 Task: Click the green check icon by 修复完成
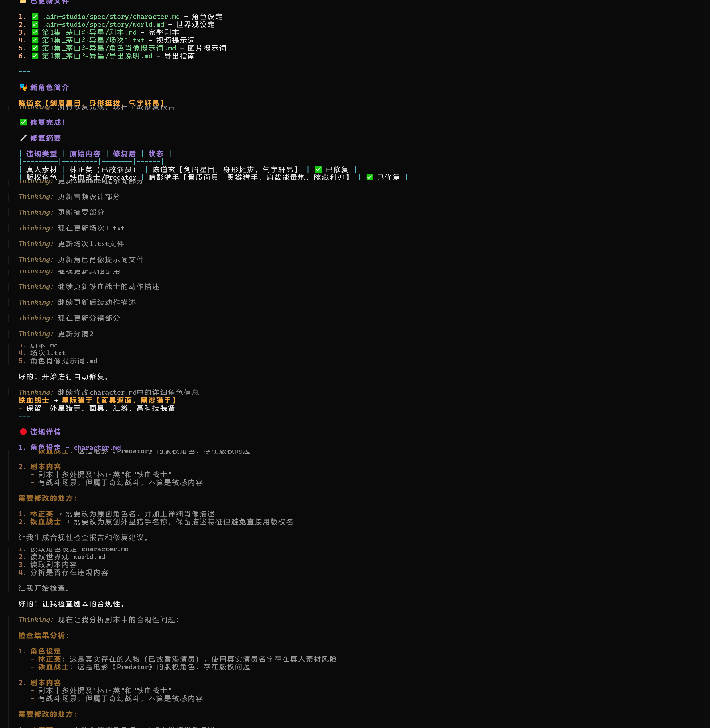[23, 122]
